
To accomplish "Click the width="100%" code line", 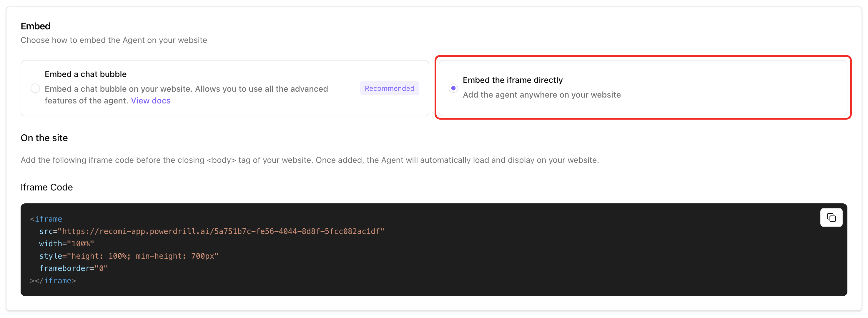I will (66, 244).
